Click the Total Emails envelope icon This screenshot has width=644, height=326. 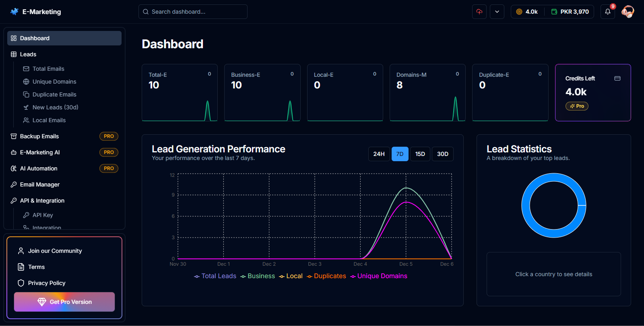click(26, 69)
